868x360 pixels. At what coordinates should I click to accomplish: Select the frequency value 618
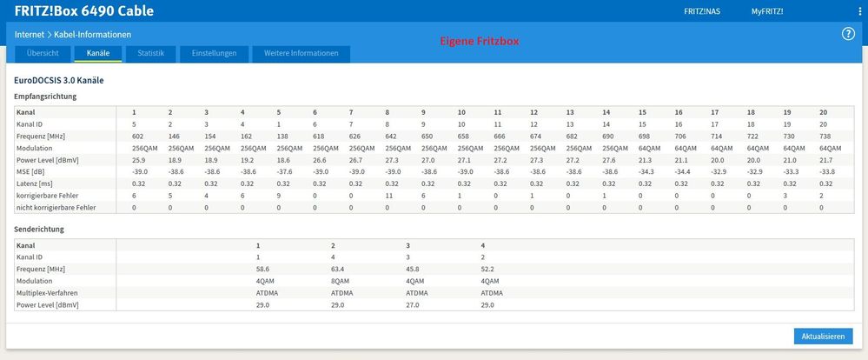(318, 137)
